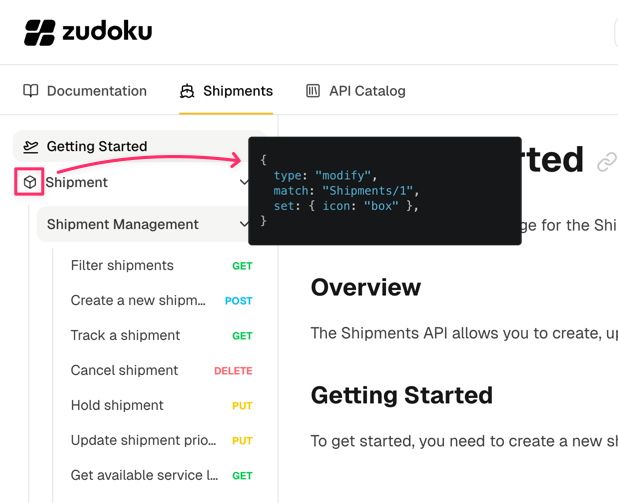Open Update shipment priority endpoint
The width and height of the screenshot is (618, 503).
tap(138, 441)
